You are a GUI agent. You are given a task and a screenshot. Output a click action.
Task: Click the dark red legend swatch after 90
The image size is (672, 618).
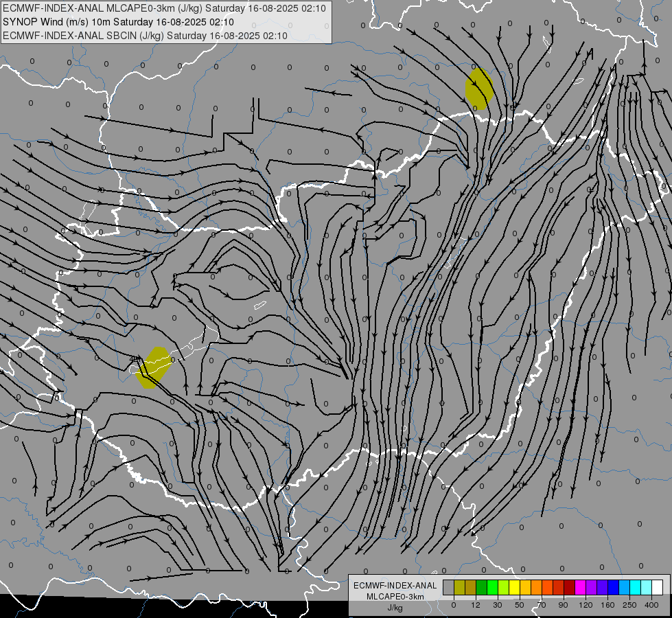(x=570, y=587)
